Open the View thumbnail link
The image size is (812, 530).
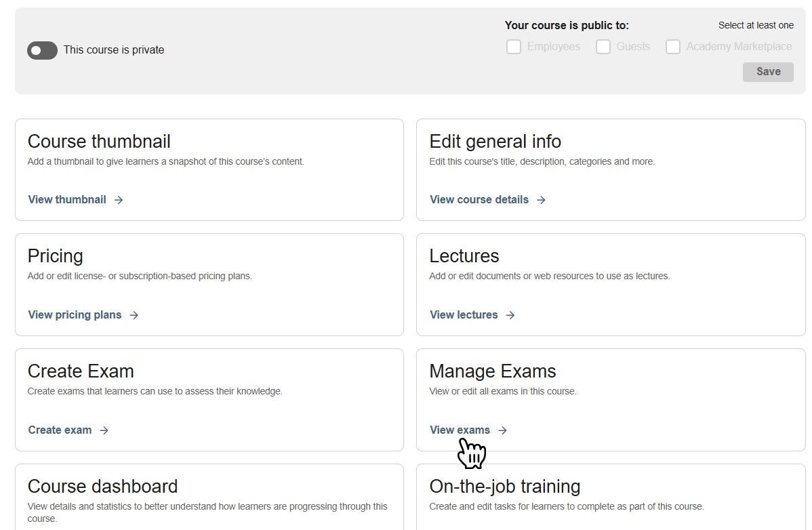pyautogui.click(x=67, y=200)
